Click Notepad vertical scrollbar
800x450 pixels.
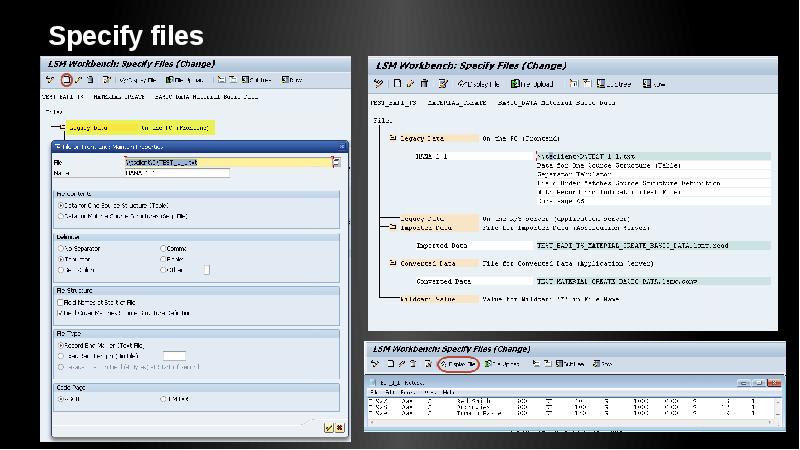[778, 408]
